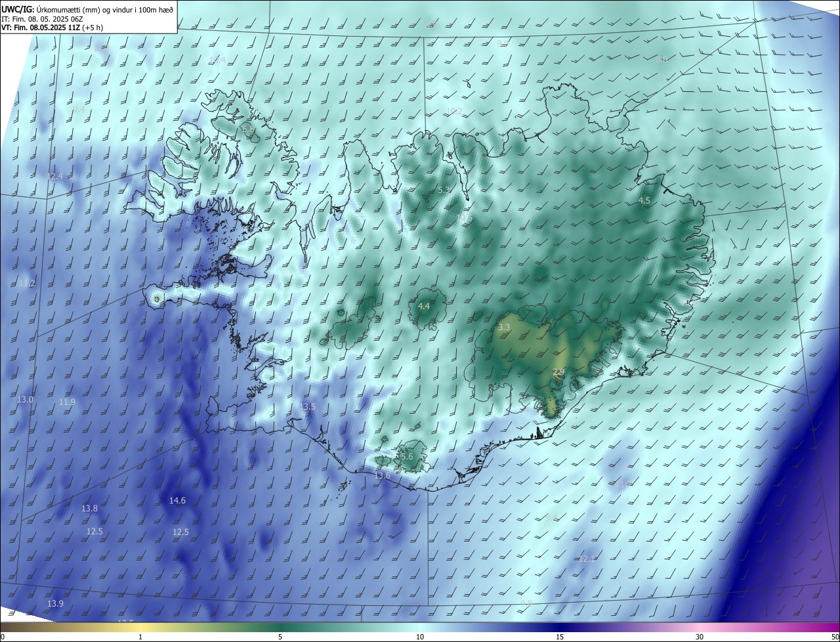Click the 13.9 value label
The width and height of the screenshot is (840, 642).
coord(55,604)
